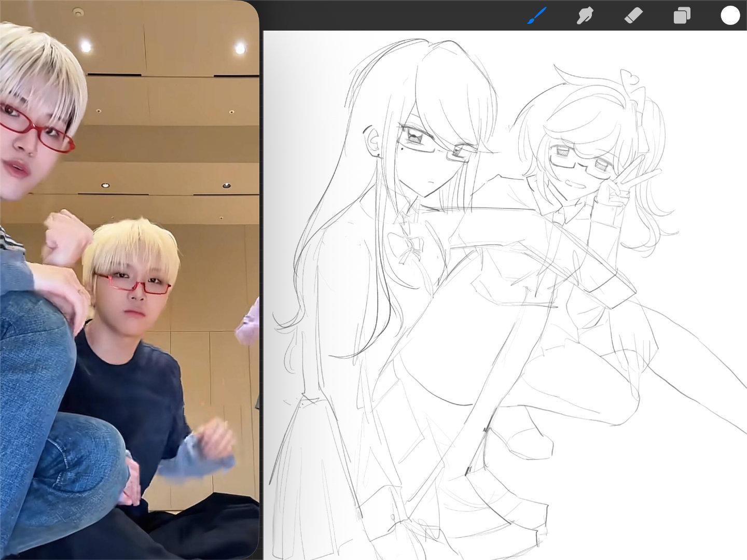Select the Smudge tool
The width and height of the screenshot is (747, 560).
click(585, 16)
